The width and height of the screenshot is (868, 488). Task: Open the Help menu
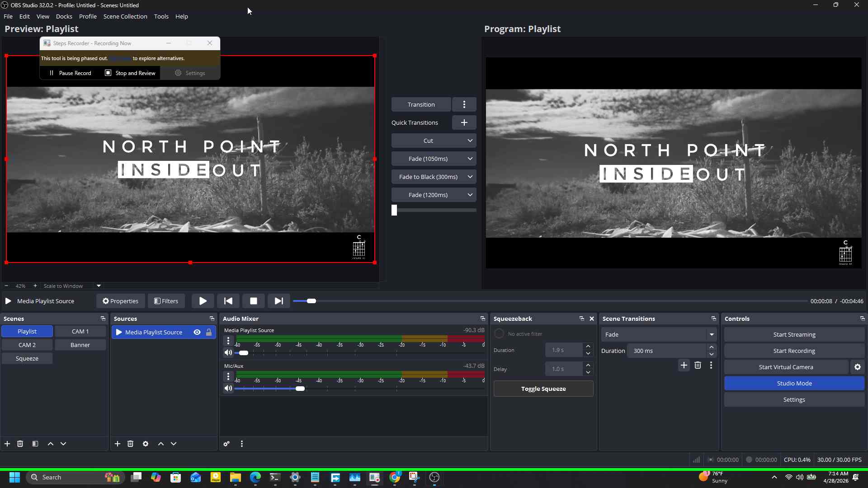[x=182, y=16]
